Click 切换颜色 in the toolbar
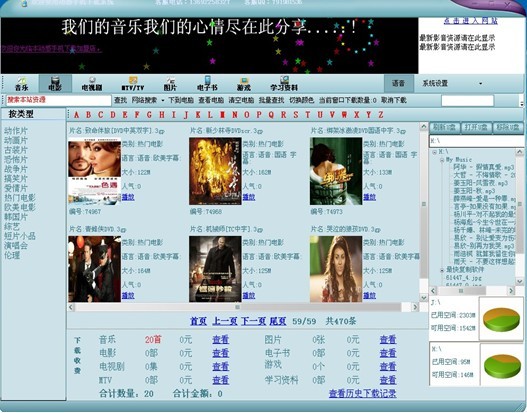Screen dimensions: 527x413 click(301, 100)
